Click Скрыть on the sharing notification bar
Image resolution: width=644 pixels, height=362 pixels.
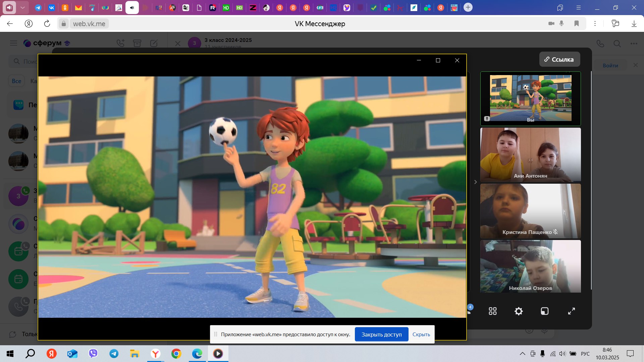421,335
